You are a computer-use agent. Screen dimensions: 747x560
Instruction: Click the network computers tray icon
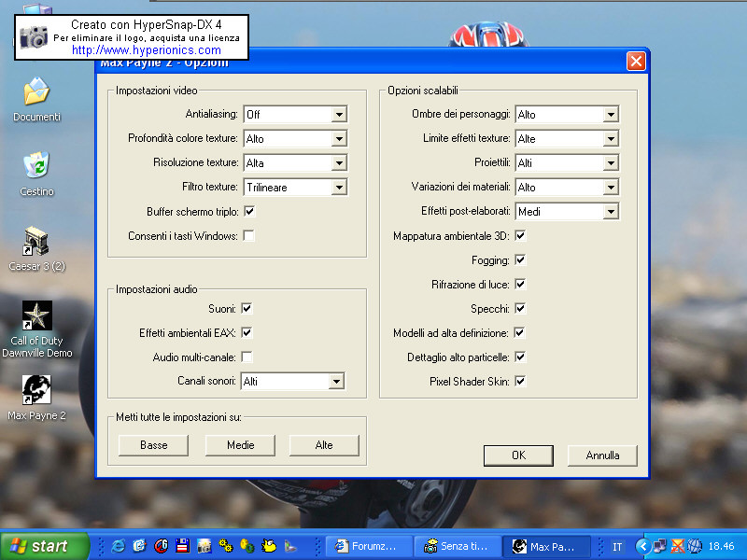coord(660,546)
